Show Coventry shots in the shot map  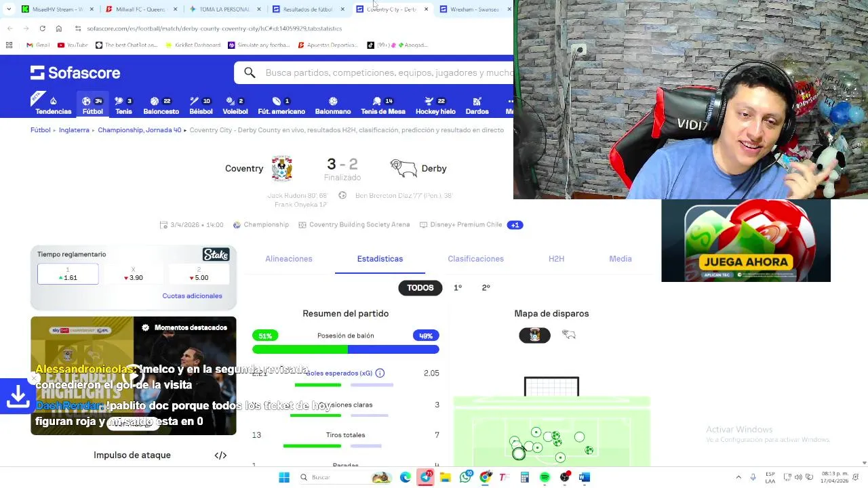pos(534,335)
